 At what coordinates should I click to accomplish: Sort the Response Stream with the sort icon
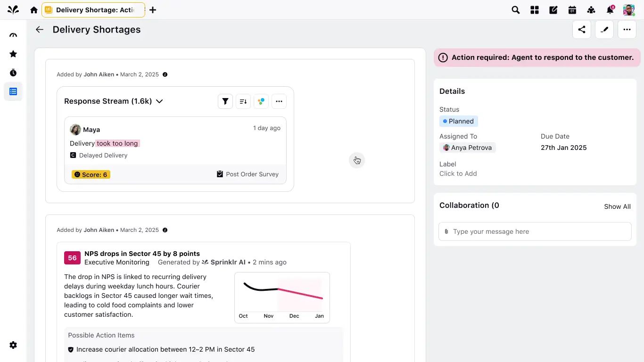[243, 101]
